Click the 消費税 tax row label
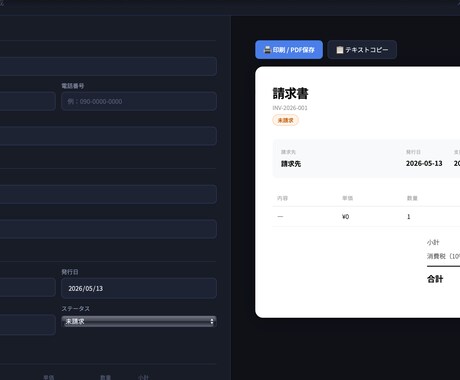460x380 pixels. pos(443,256)
